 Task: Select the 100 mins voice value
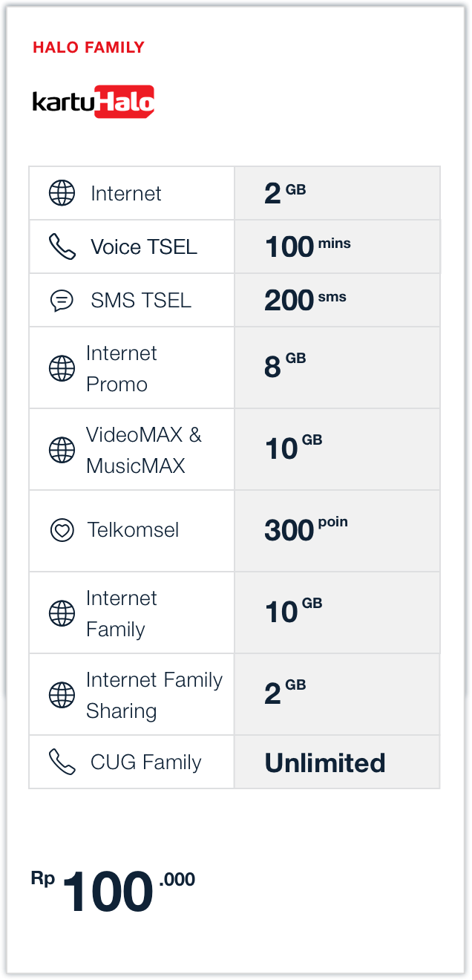point(307,246)
